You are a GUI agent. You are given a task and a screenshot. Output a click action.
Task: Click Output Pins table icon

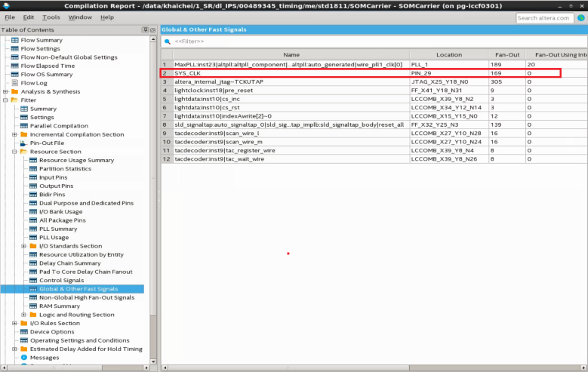tap(33, 186)
